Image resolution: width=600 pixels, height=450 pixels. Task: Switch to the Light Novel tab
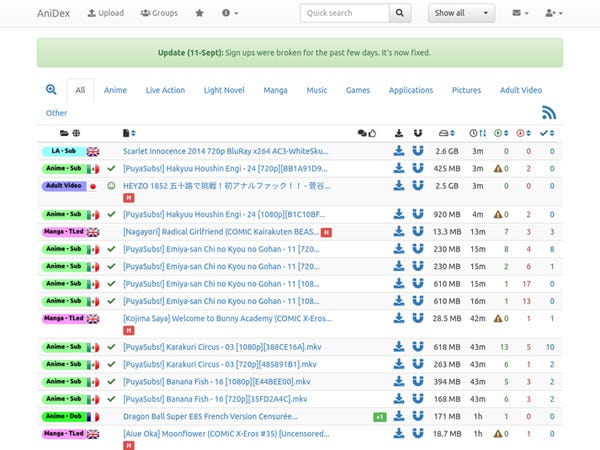tap(224, 90)
